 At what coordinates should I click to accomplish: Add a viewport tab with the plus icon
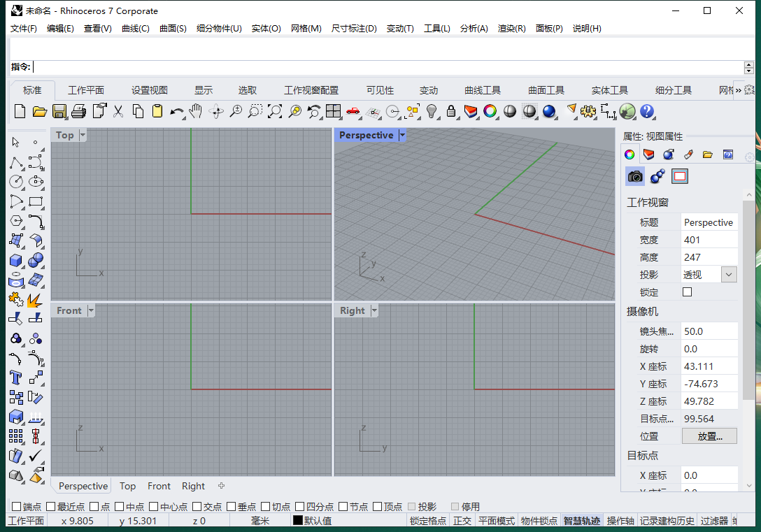tap(221, 486)
